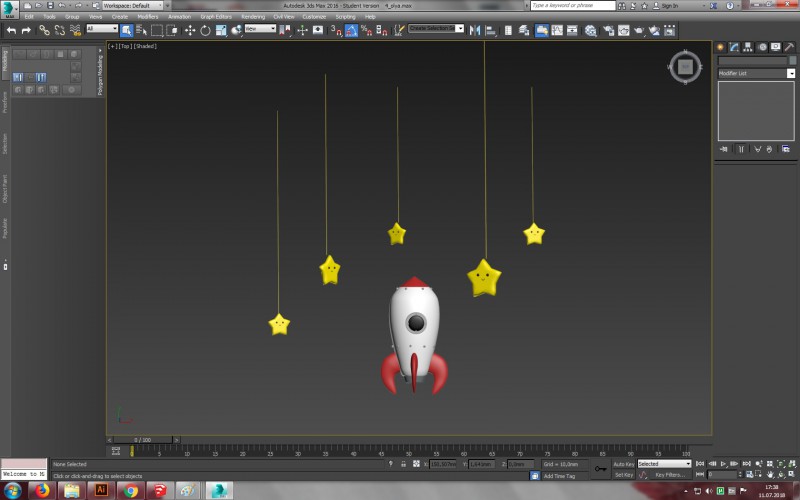
Task: Open the Create command panel
Action: click(x=719, y=47)
